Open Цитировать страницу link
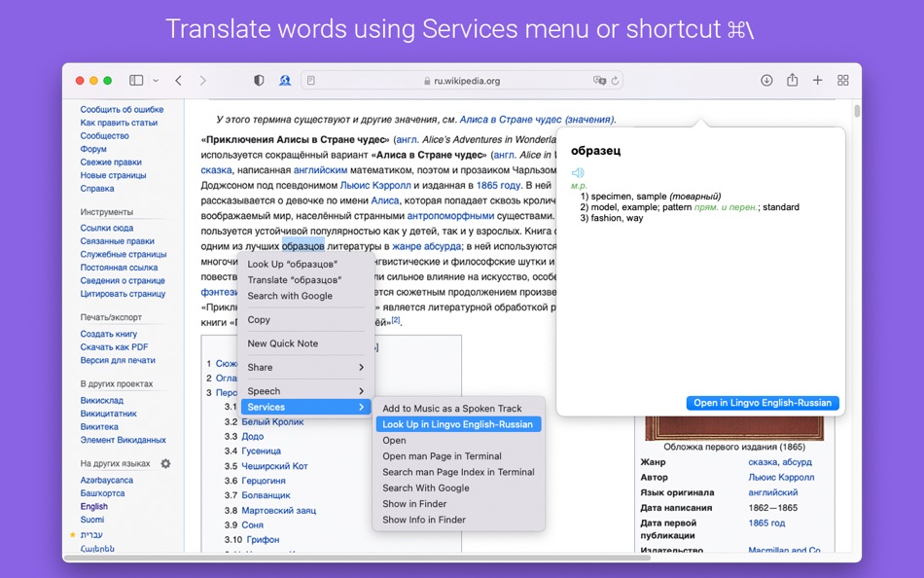The image size is (924, 578). click(x=123, y=294)
